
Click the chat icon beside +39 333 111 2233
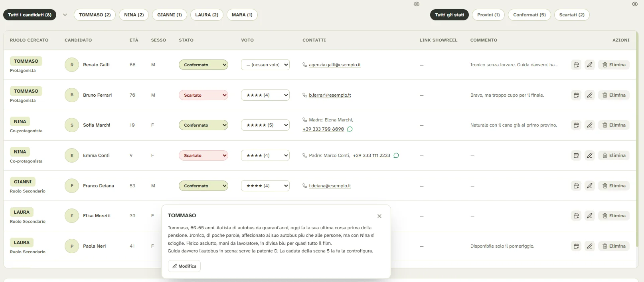point(396,155)
